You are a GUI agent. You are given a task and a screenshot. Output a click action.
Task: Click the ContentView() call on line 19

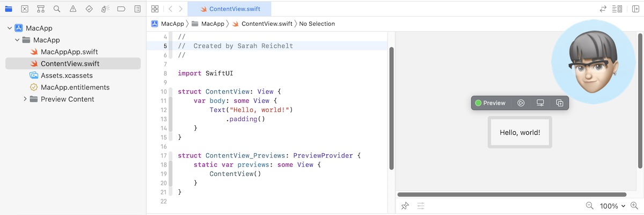(x=235, y=174)
